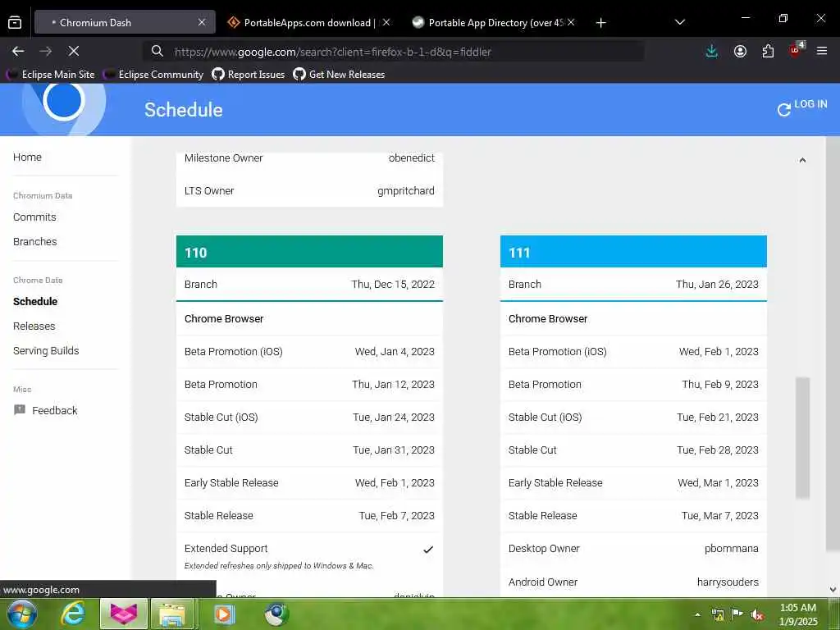Open the downloads panel icon
This screenshot has height=630, width=840.
(x=711, y=52)
